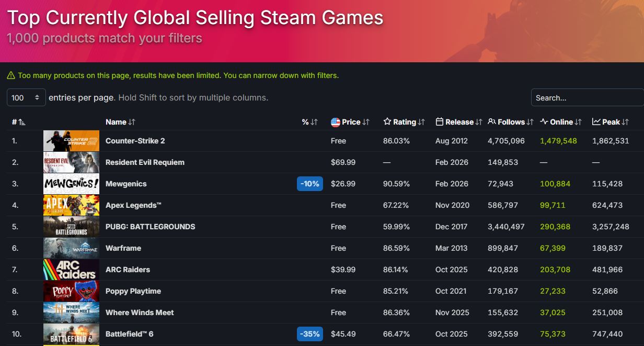Image resolution: width=644 pixels, height=346 pixels.
Task: Click the US flag icon beside Price
Action: coord(336,122)
